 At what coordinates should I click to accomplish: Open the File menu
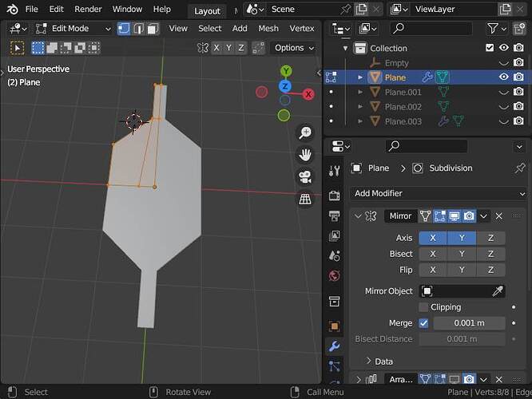pos(32,9)
